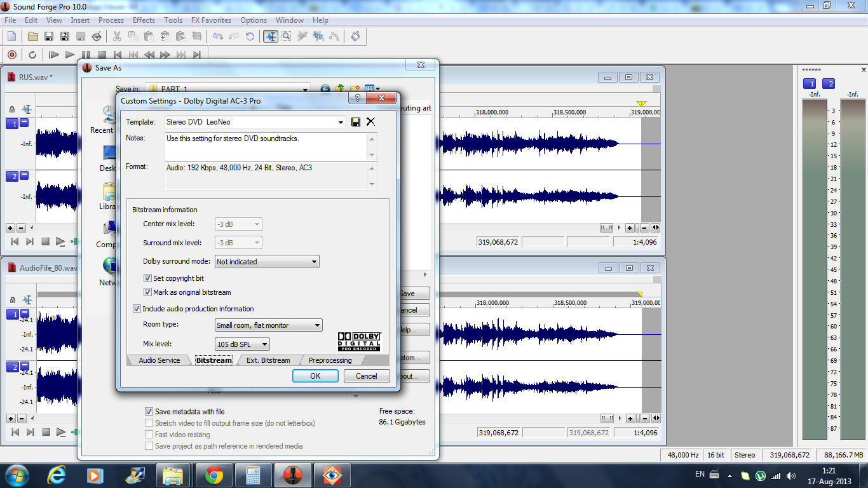This screenshot has height=488, width=868.
Task: Toggle Set copyright bit checkbox
Action: (x=148, y=278)
